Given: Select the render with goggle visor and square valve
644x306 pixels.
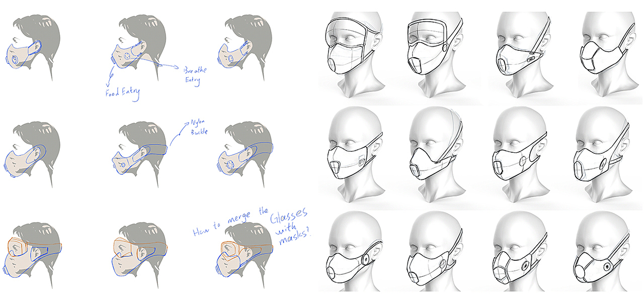Looking at the screenshot, I should 435,58.
